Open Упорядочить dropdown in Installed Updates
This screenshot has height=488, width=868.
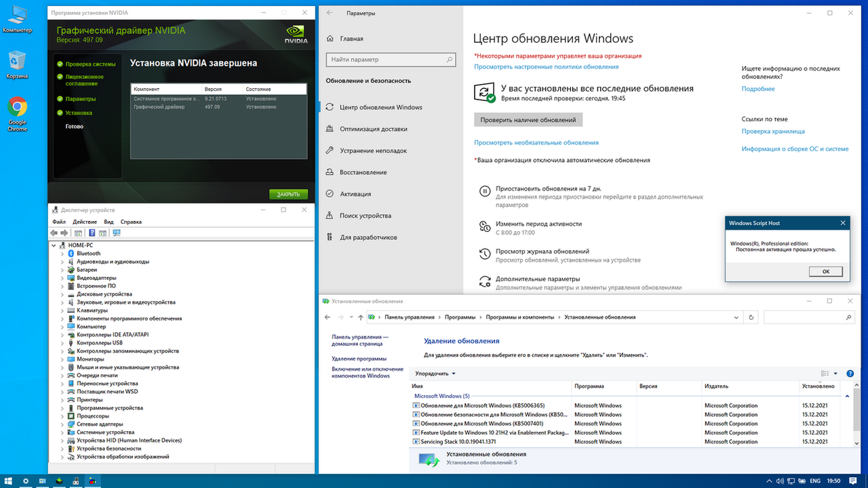point(435,373)
